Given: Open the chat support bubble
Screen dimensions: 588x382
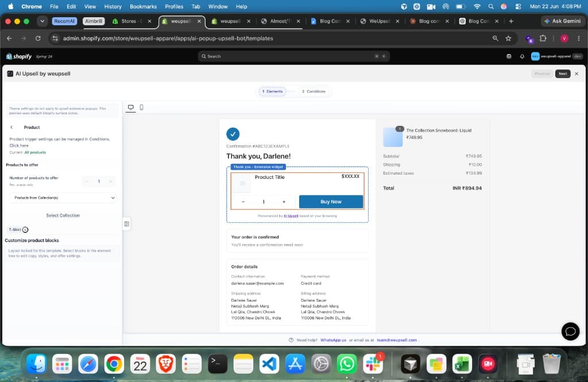Looking at the screenshot, I should pyautogui.click(x=570, y=331).
